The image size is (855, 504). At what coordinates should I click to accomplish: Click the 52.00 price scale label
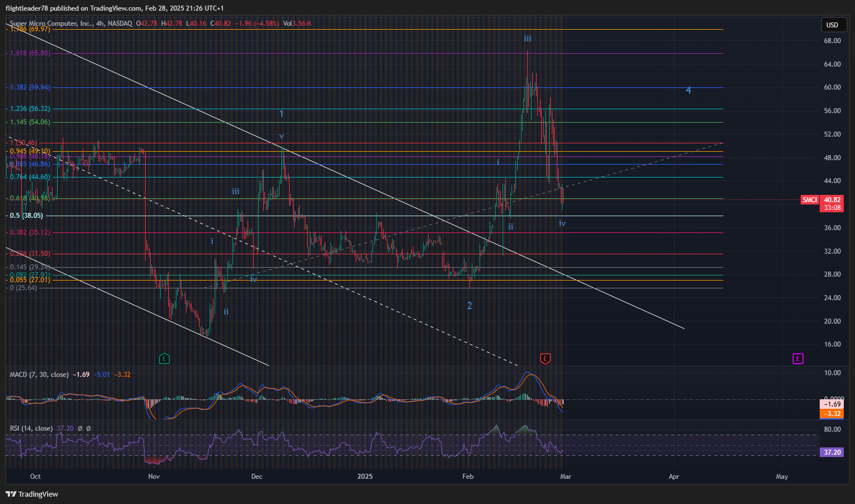[x=832, y=134]
